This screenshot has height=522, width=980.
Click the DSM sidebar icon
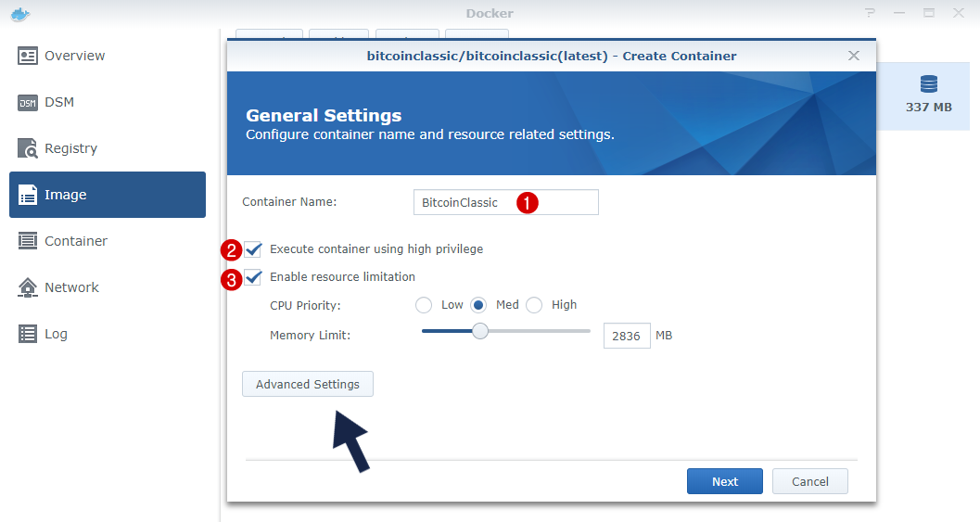point(28,103)
